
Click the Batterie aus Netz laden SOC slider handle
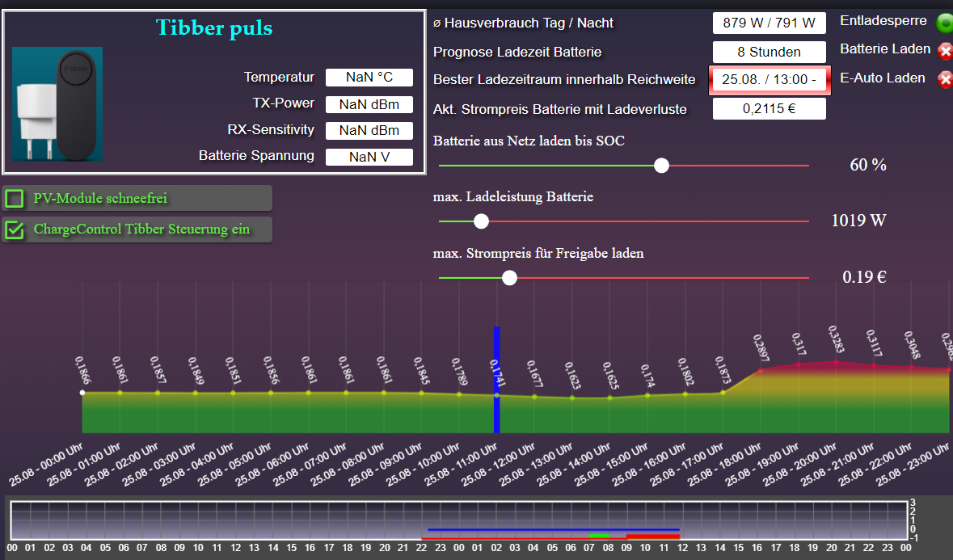661,165
